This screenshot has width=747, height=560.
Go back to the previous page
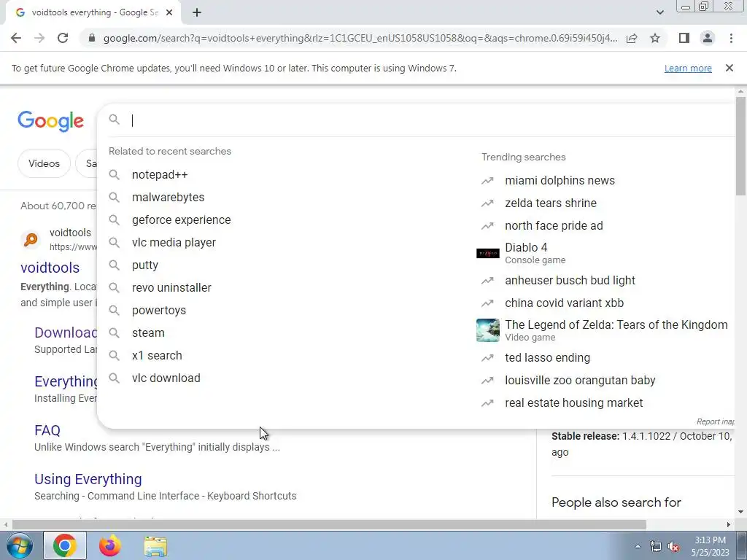coord(16,38)
